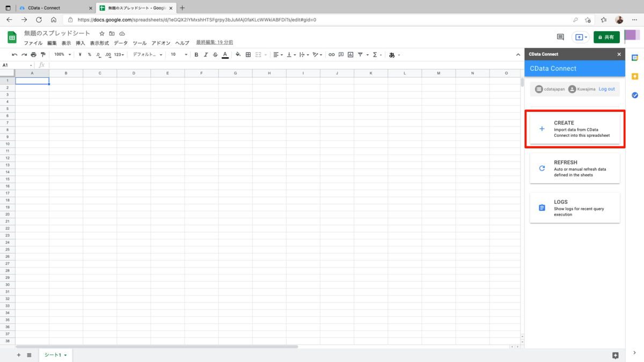Screen dimensions: 644x362
Task: Open Google Calendar side panel icon
Action: click(x=635, y=57)
